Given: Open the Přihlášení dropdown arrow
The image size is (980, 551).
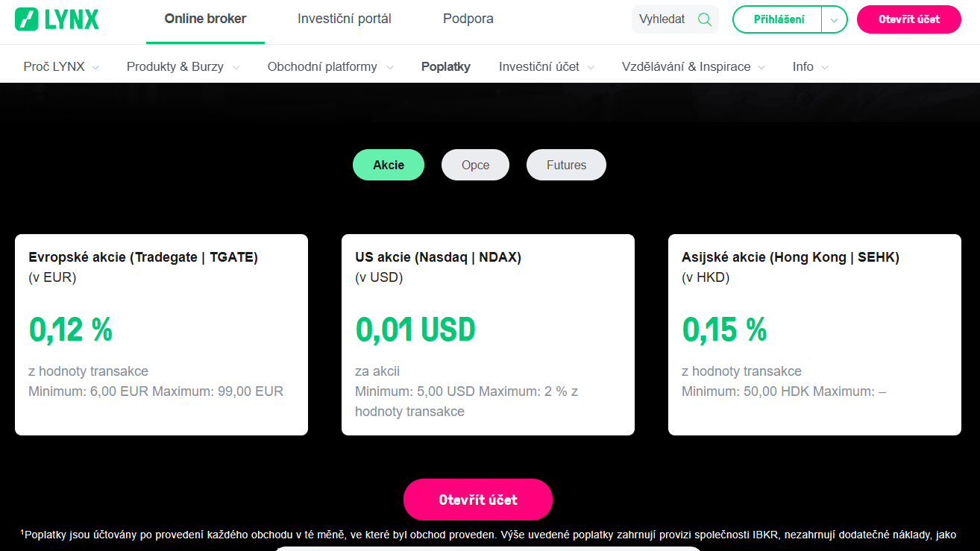Looking at the screenshot, I should 835,20.
